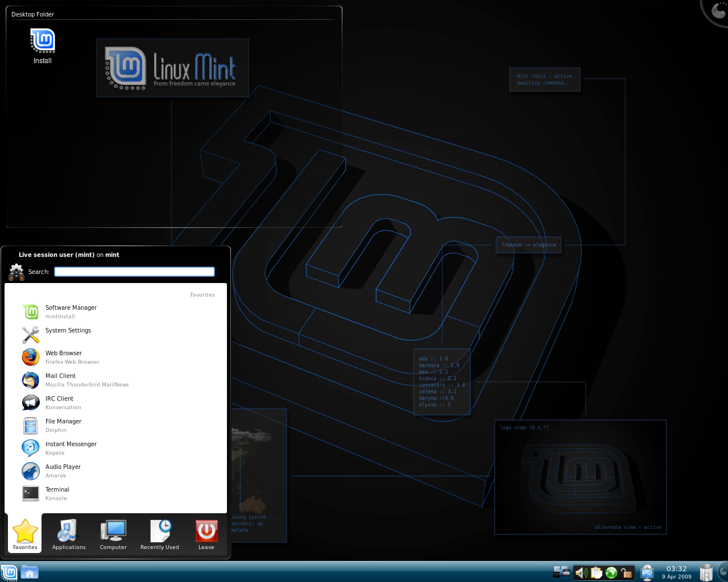Open System Settings wrench icon
The height and width of the screenshot is (582, 728).
point(31,334)
